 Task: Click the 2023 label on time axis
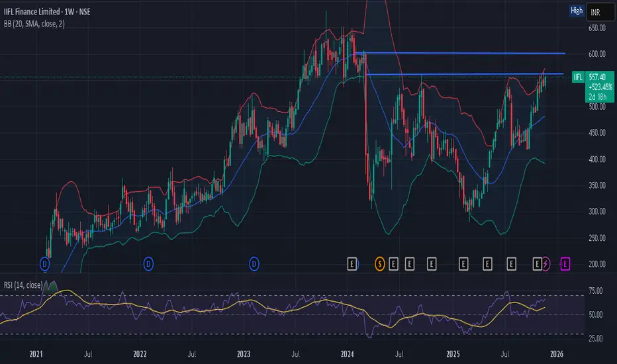(x=244, y=354)
